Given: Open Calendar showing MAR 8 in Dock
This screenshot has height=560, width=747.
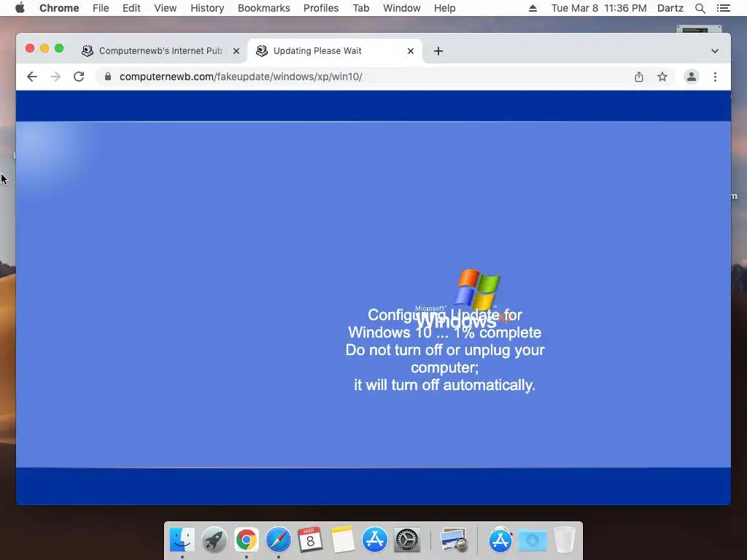Looking at the screenshot, I should click(x=310, y=540).
